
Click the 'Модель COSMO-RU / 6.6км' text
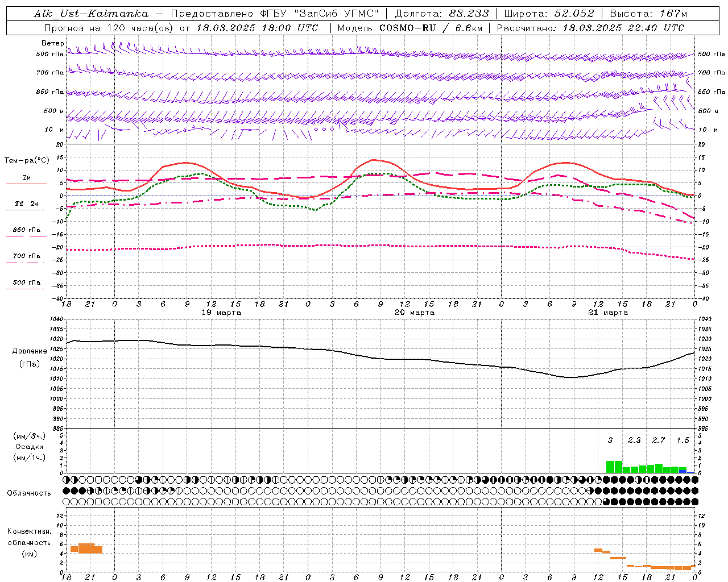[409, 28]
